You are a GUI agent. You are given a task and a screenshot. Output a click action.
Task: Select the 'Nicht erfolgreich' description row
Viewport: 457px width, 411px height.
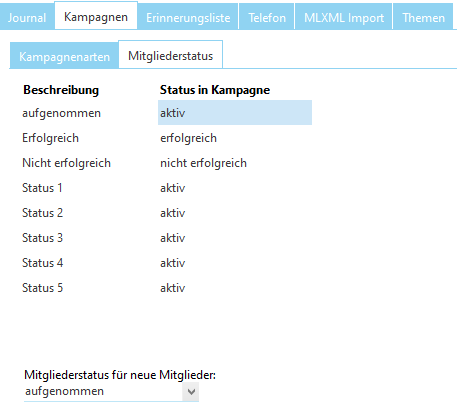66,163
